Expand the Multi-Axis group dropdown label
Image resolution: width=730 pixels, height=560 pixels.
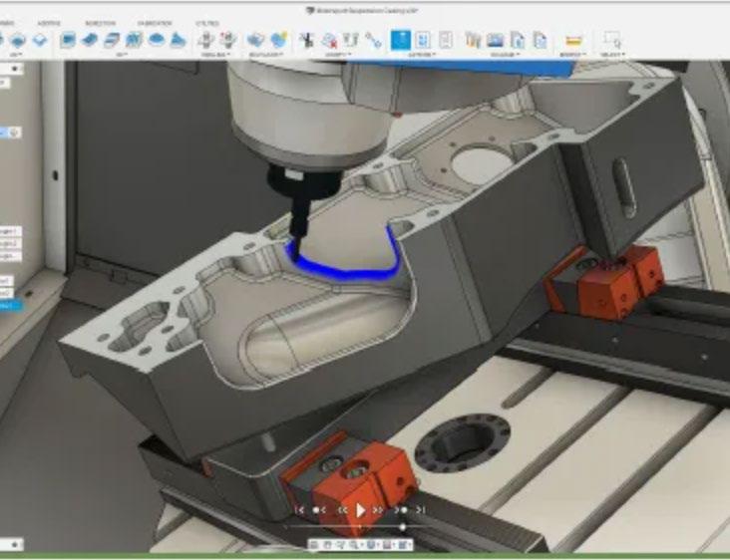[266, 55]
